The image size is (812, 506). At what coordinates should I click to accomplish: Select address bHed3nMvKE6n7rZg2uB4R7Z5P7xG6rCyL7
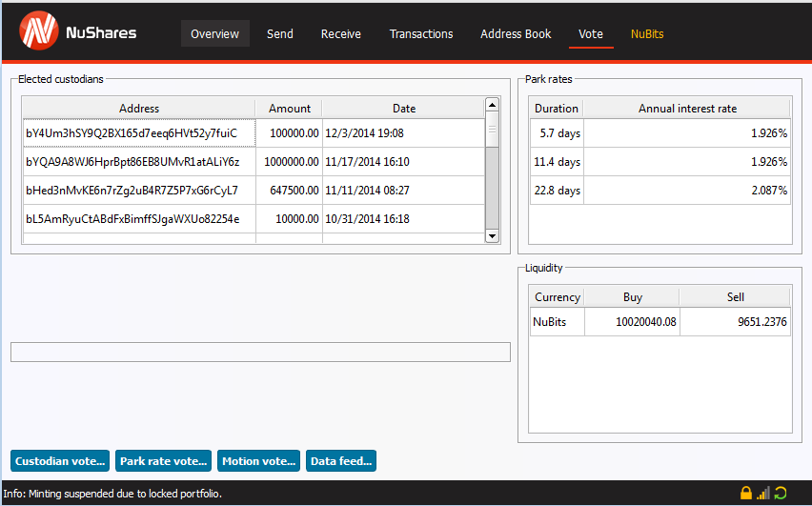[139, 190]
